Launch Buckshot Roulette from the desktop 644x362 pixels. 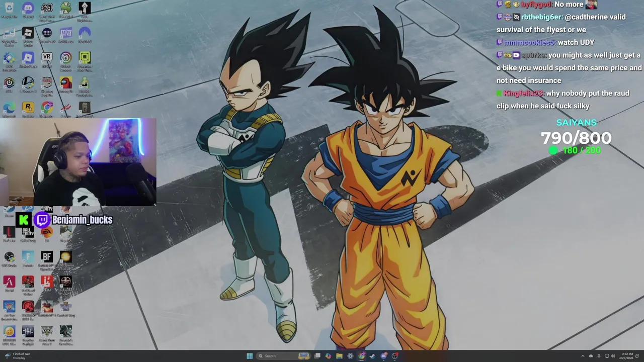pyautogui.click(x=65, y=285)
